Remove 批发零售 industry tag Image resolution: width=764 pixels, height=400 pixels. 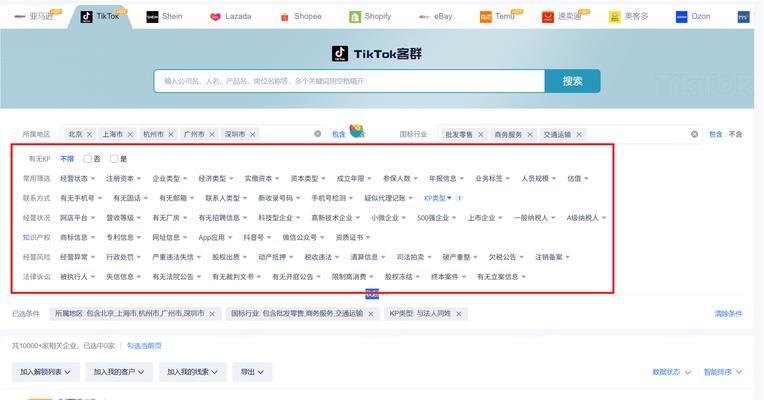click(480, 134)
